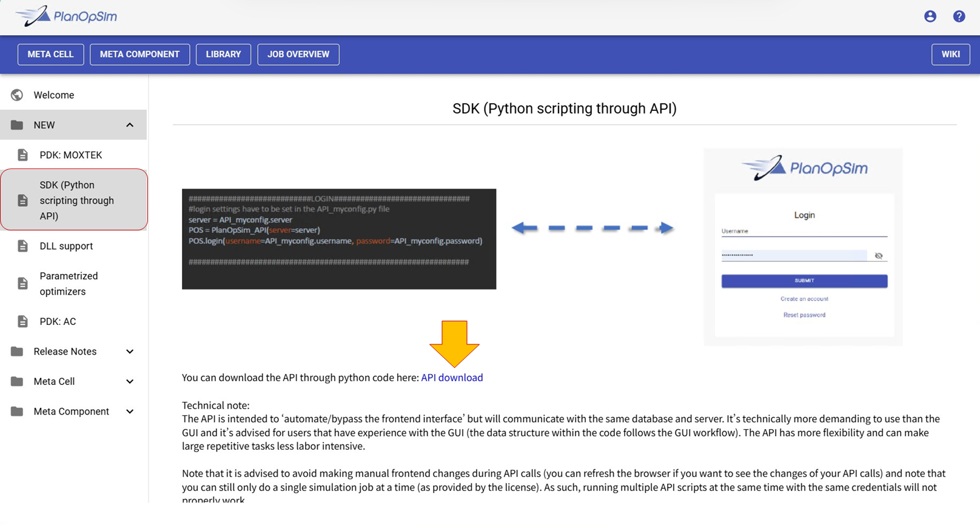Open the LIBRARY tab
The image size is (980, 525).
click(x=223, y=55)
